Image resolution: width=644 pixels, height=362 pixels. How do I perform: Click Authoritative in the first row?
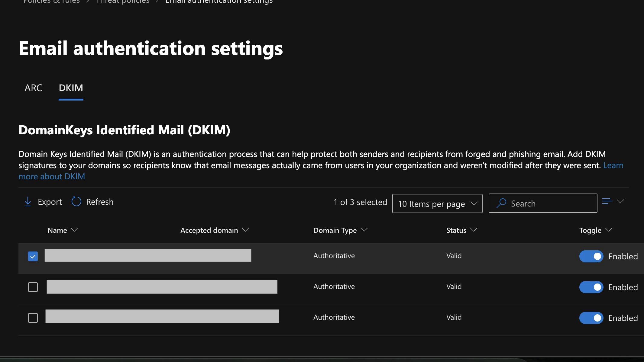click(x=334, y=256)
